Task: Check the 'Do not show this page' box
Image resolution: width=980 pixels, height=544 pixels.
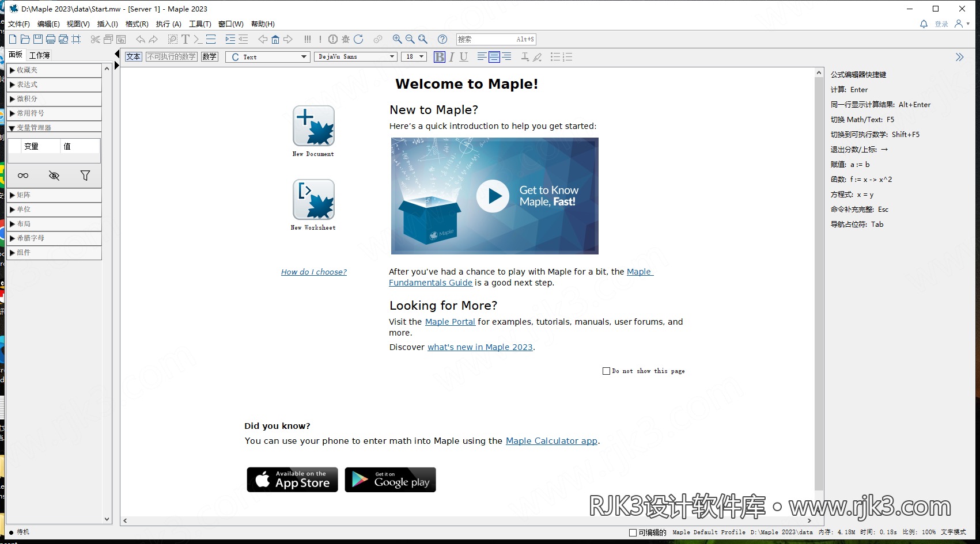Action: coord(606,371)
